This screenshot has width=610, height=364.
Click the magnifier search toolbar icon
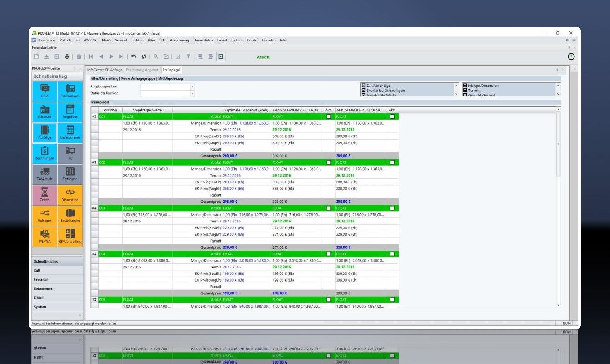pos(156,56)
